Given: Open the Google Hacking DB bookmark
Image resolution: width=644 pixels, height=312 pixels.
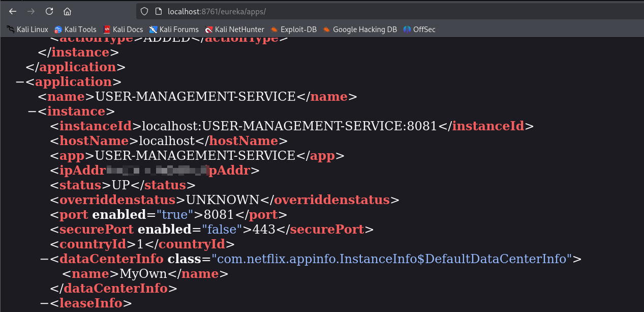Looking at the screenshot, I should 360,30.
